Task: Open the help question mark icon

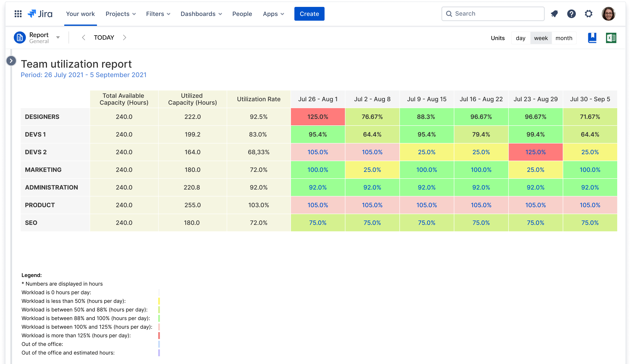Action: (571, 14)
